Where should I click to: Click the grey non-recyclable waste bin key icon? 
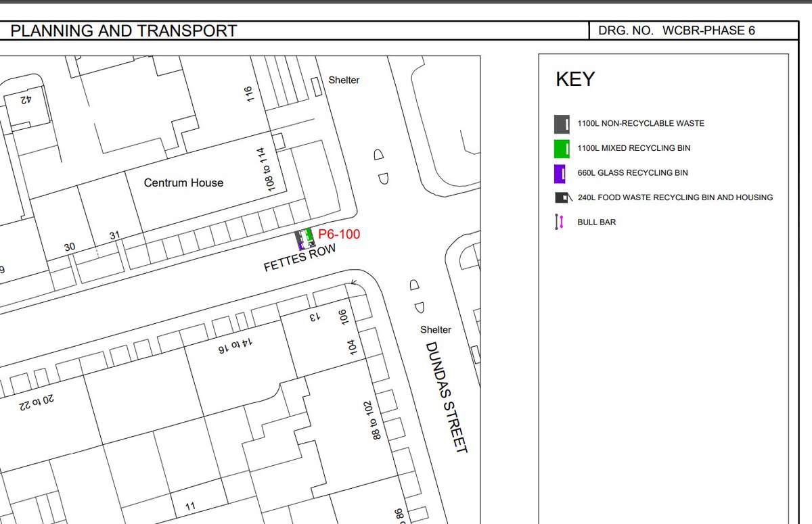(x=562, y=124)
